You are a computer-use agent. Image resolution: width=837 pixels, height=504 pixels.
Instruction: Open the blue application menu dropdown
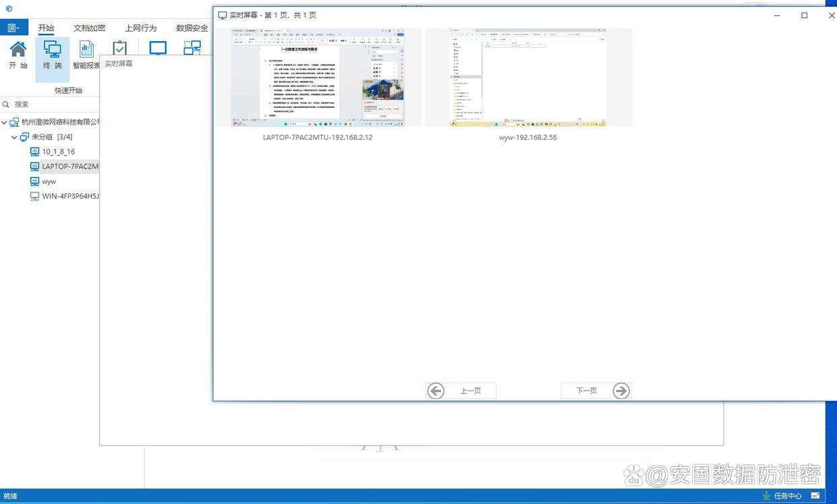[13, 28]
